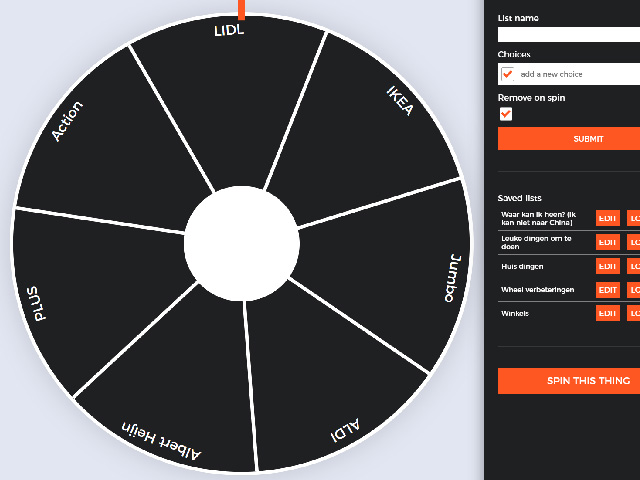Edit the 'Leuke dingen om te doen' list

click(607, 242)
